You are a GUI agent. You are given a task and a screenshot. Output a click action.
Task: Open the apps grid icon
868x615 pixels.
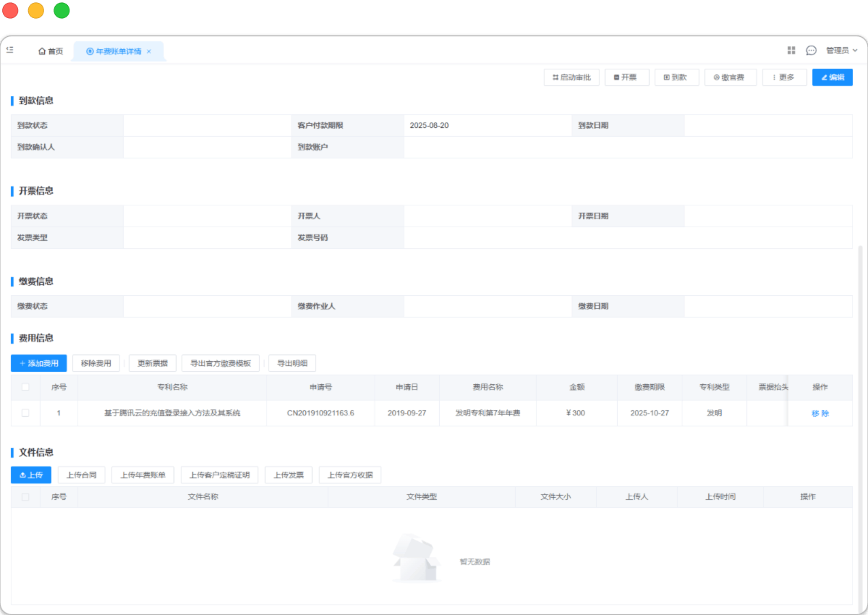pyautogui.click(x=791, y=51)
